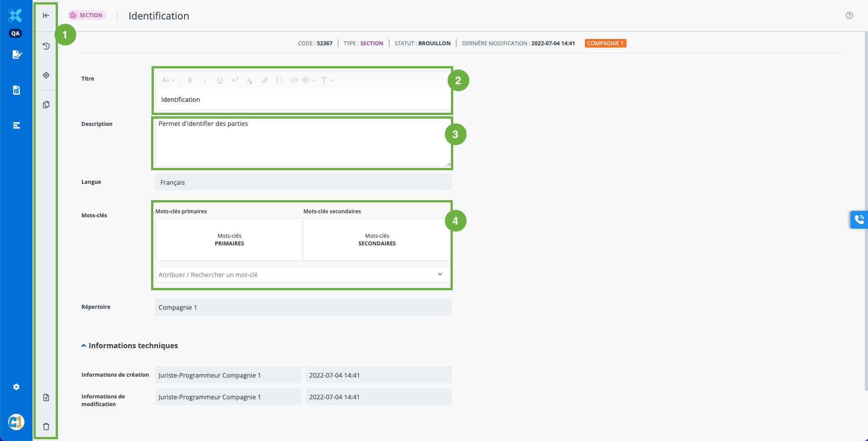Toggle underline formatting in Titre toolbar
This screenshot has height=441, width=868.
coord(220,80)
